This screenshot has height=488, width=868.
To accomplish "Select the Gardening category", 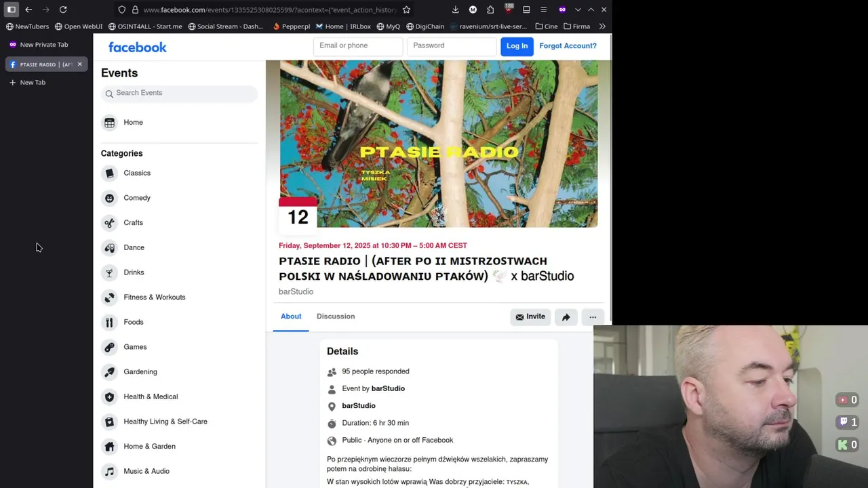I will [x=179, y=371].
